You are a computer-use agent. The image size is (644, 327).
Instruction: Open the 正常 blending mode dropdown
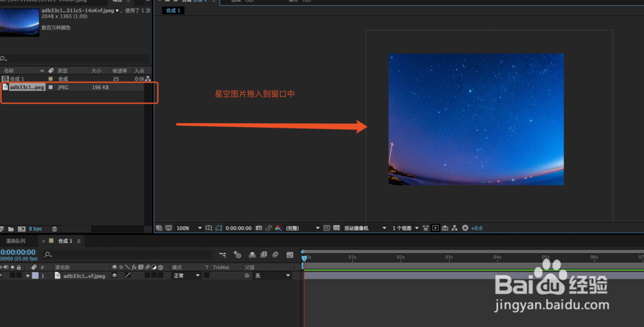[185, 275]
